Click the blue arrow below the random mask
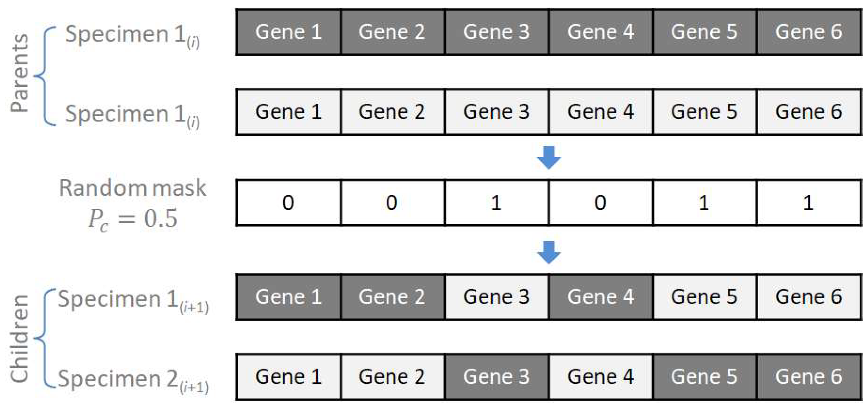This screenshot has height=408, width=868. click(x=548, y=252)
